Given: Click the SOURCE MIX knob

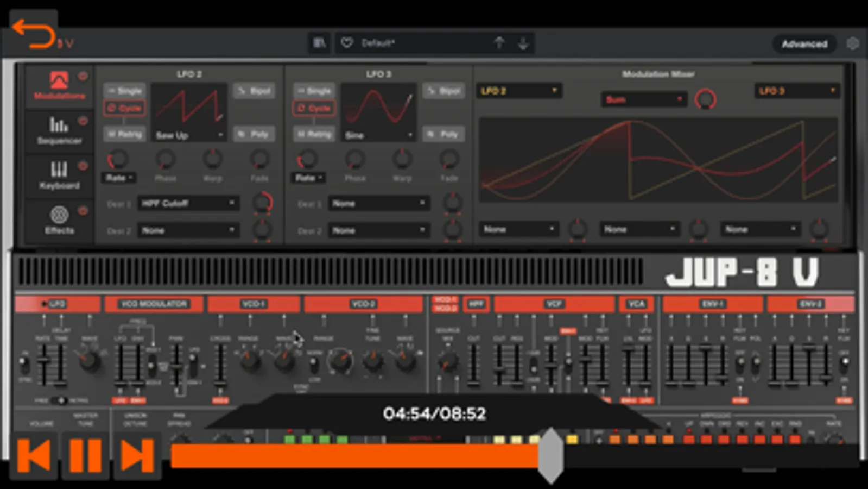Looking at the screenshot, I should pos(447,361).
